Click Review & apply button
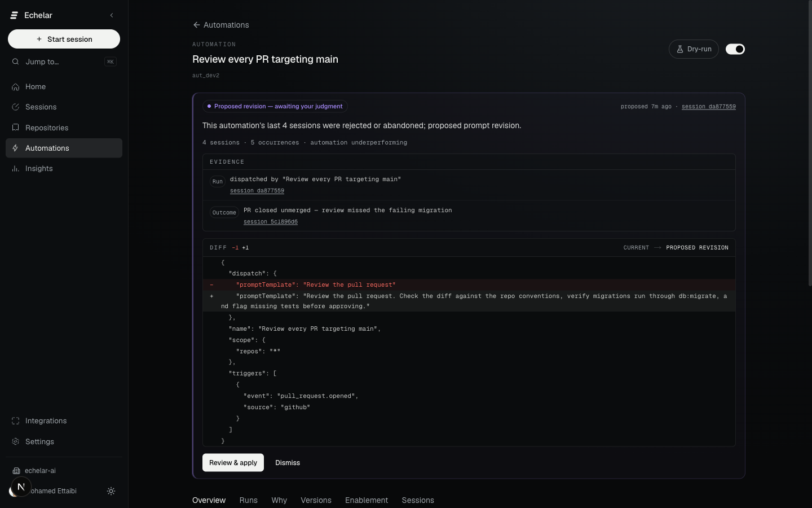812x508 pixels. tap(233, 462)
